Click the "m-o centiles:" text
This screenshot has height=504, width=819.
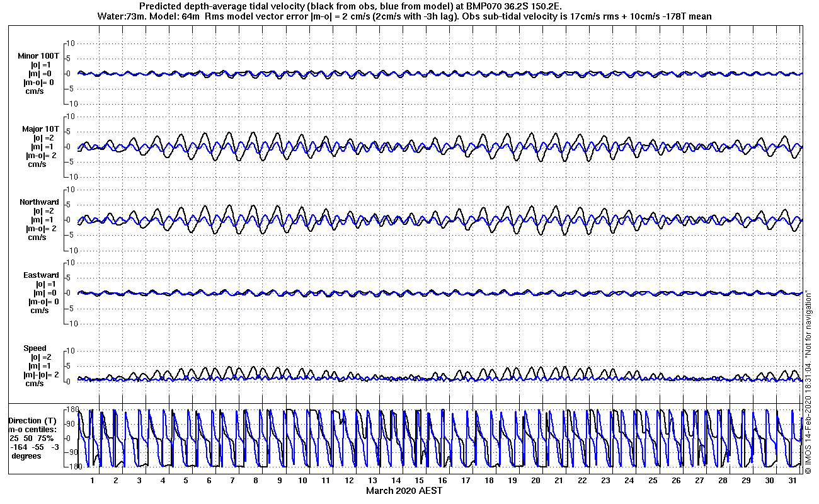pyautogui.click(x=33, y=430)
